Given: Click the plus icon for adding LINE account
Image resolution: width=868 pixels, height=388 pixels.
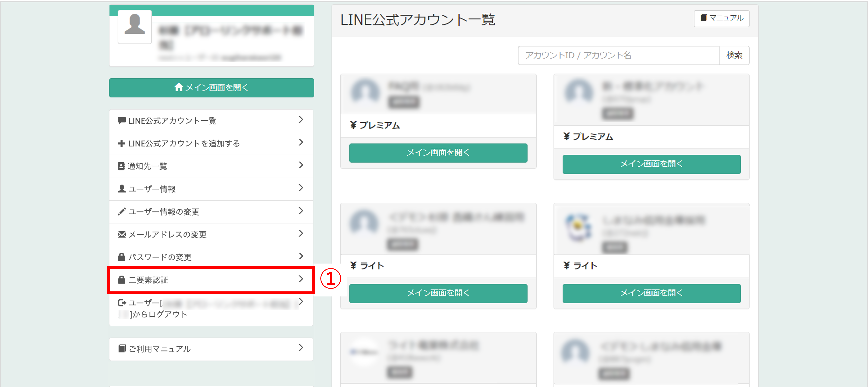Looking at the screenshot, I should (121, 144).
